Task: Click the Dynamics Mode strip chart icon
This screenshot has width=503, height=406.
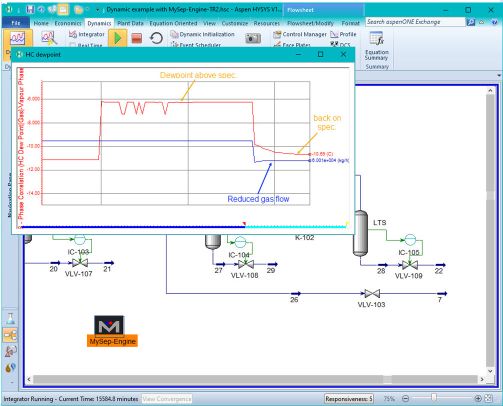Action: coord(17,38)
